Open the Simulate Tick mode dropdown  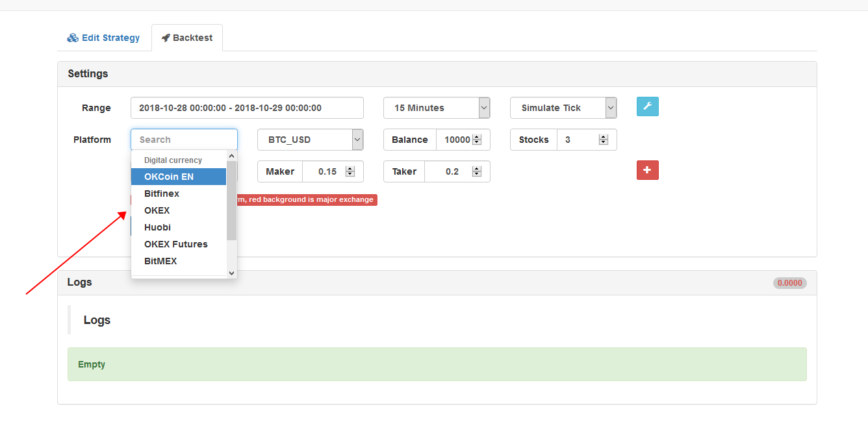[563, 108]
